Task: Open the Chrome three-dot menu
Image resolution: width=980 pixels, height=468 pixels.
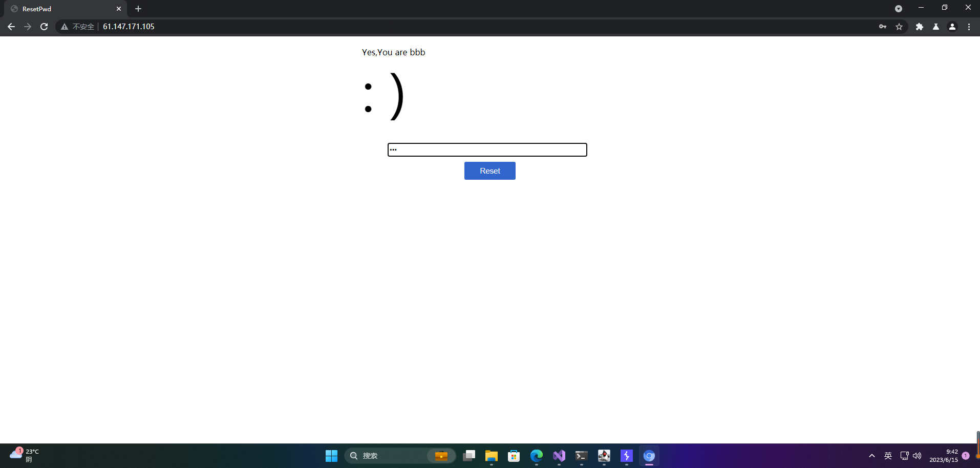Action: (969, 27)
